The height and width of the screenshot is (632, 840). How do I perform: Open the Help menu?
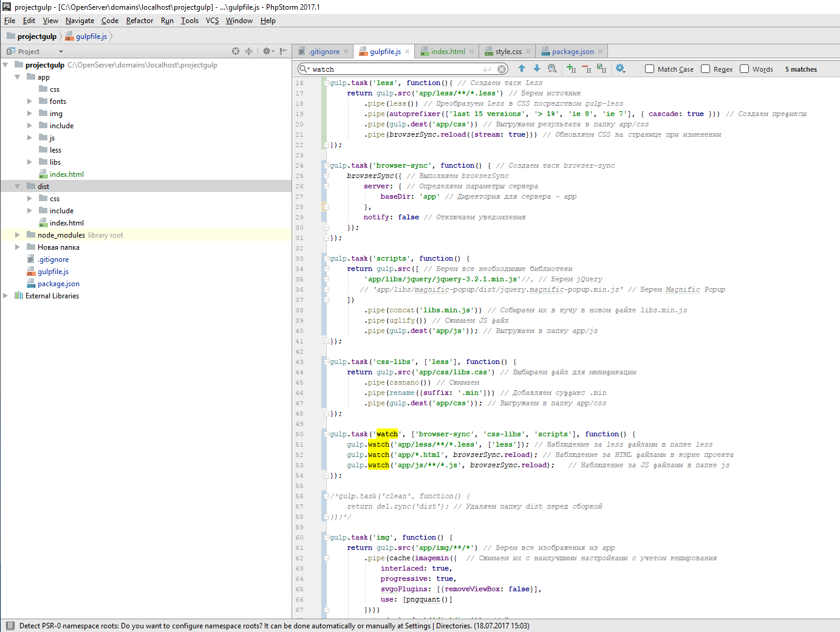point(268,21)
